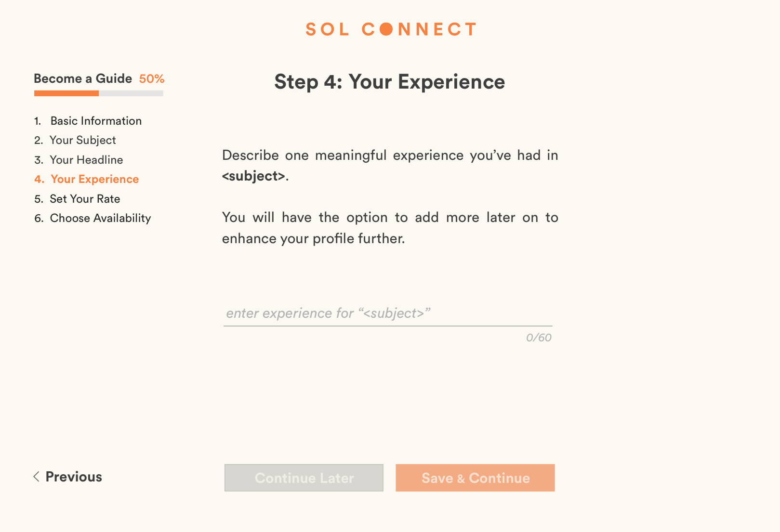The height and width of the screenshot is (532, 780).
Task: Click the left chevron beside Previous
Action: [x=36, y=477]
